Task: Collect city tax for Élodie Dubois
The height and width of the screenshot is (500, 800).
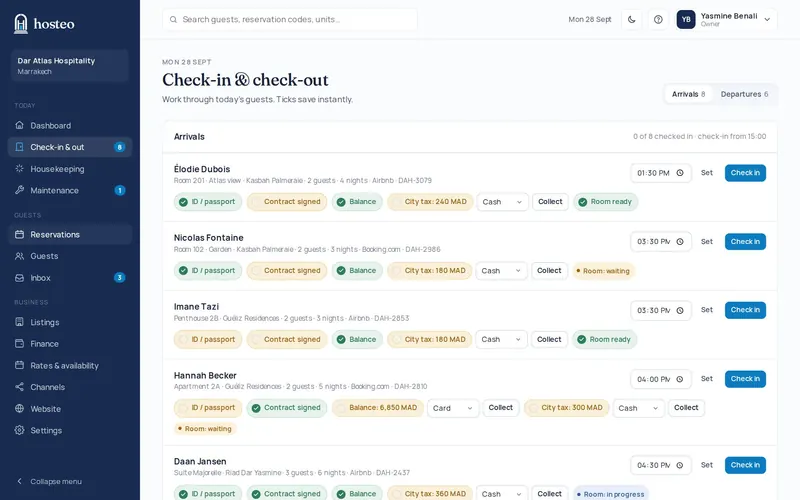Action: coord(550,202)
